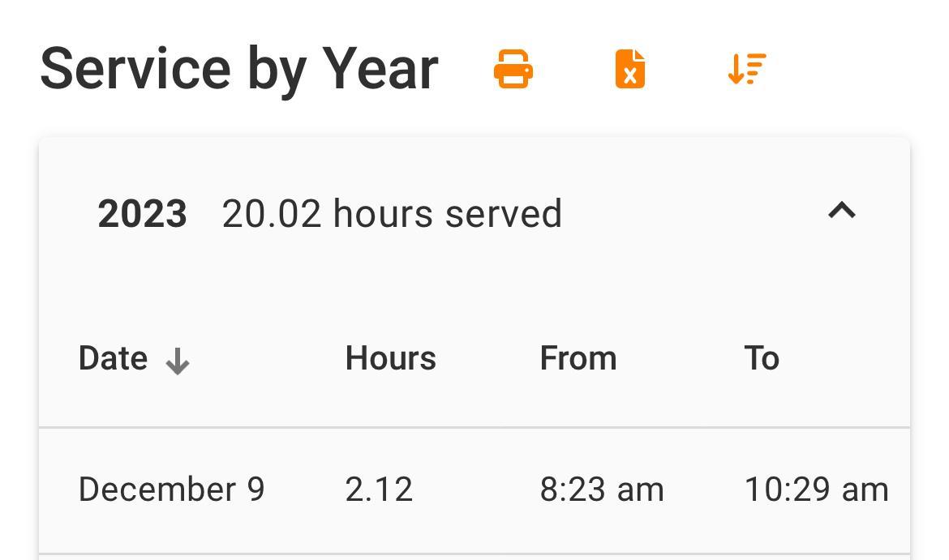Click the bold 2023 year label

[142, 214]
